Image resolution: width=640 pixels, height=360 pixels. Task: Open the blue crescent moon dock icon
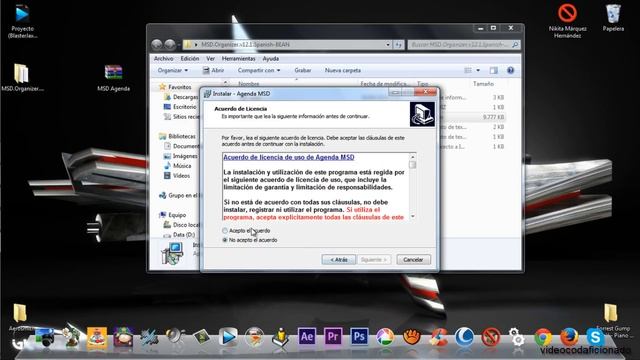[464, 337]
